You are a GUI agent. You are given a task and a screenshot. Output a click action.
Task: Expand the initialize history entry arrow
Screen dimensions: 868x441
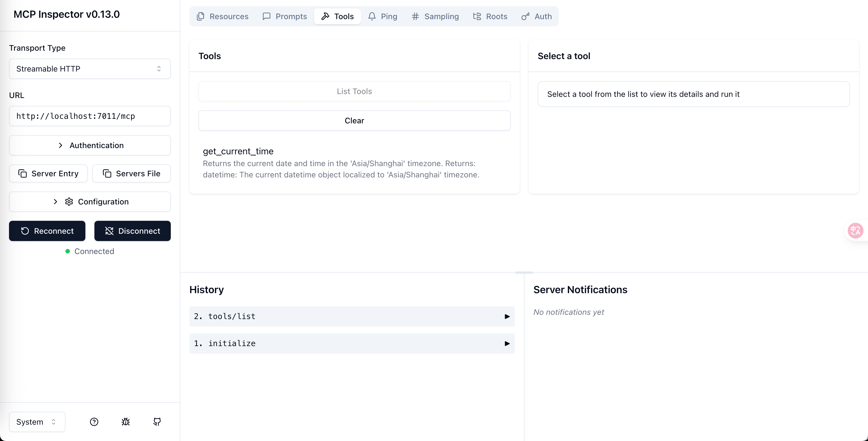[x=507, y=343]
